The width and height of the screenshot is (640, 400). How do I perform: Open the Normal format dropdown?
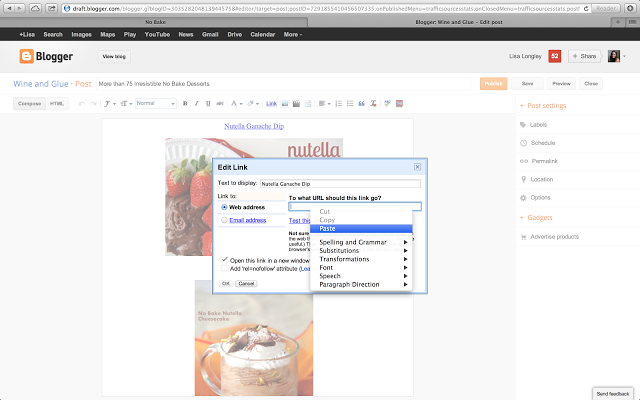pyautogui.click(x=156, y=104)
